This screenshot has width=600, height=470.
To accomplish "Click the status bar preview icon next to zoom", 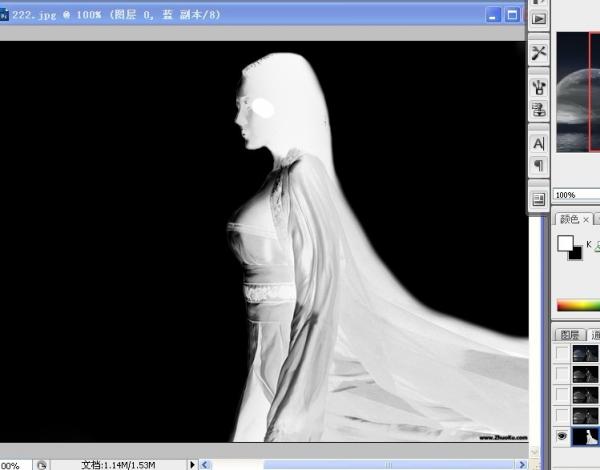I will (43, 464).
